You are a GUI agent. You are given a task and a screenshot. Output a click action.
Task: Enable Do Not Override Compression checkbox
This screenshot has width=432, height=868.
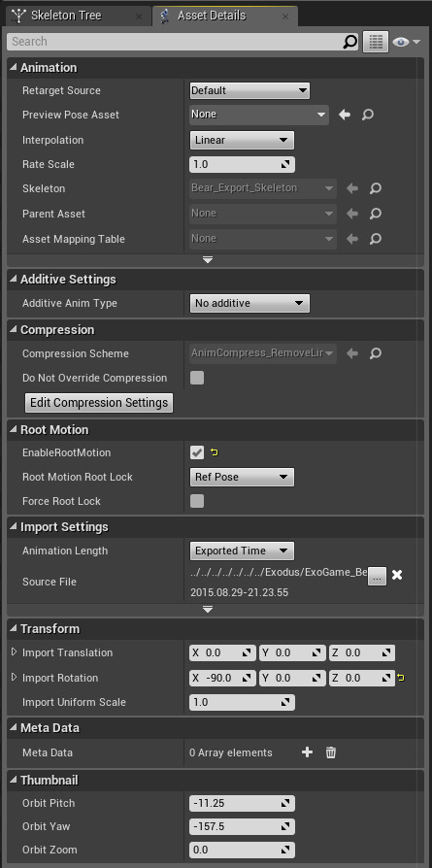pyautogui.click(x=197, y=378)
